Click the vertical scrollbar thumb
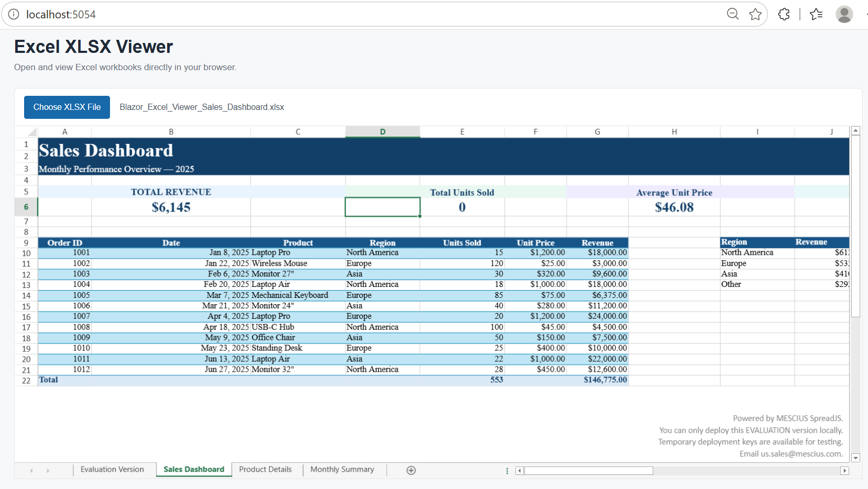 coord(855,226)
